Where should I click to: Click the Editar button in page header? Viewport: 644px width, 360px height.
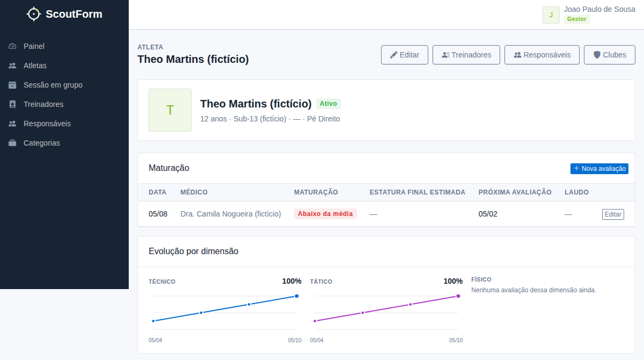click(x=405, y=55)
